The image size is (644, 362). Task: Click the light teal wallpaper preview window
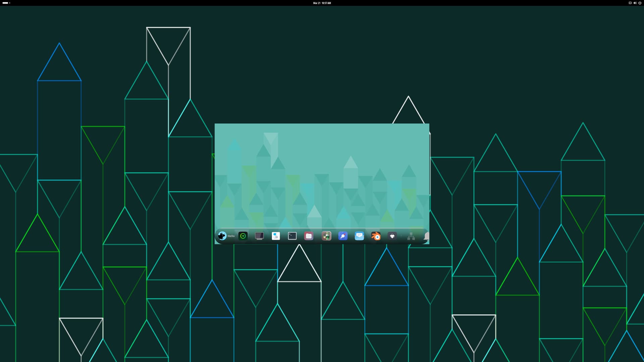(322, 174)
